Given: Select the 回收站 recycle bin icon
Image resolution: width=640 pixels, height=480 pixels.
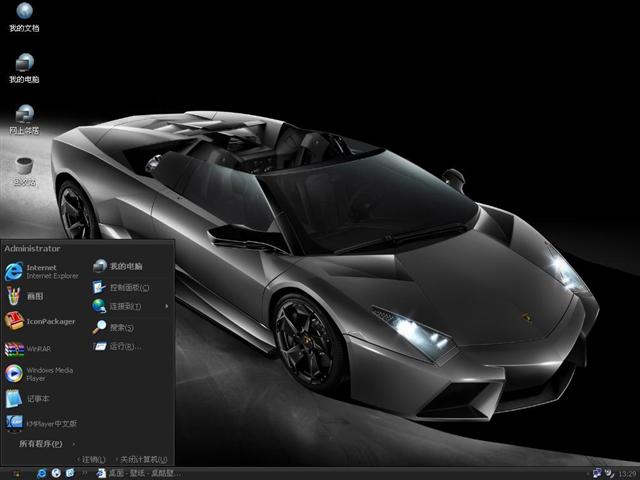Looking at the screenshot, I should click(x=24, y=170).
